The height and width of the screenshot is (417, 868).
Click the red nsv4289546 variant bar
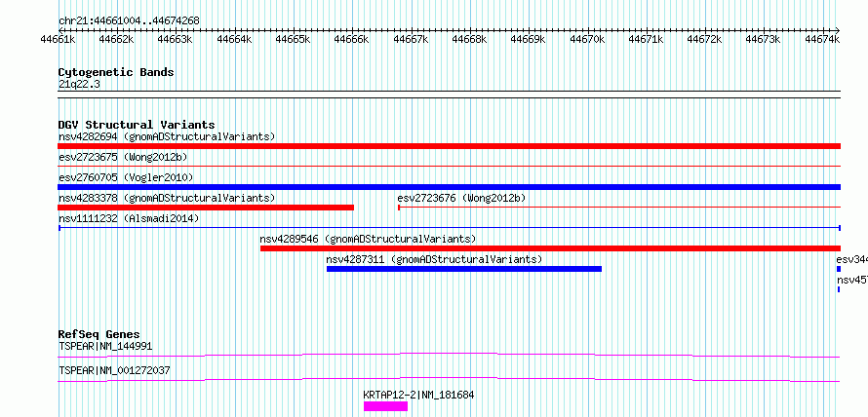click(x=550, y=248)
